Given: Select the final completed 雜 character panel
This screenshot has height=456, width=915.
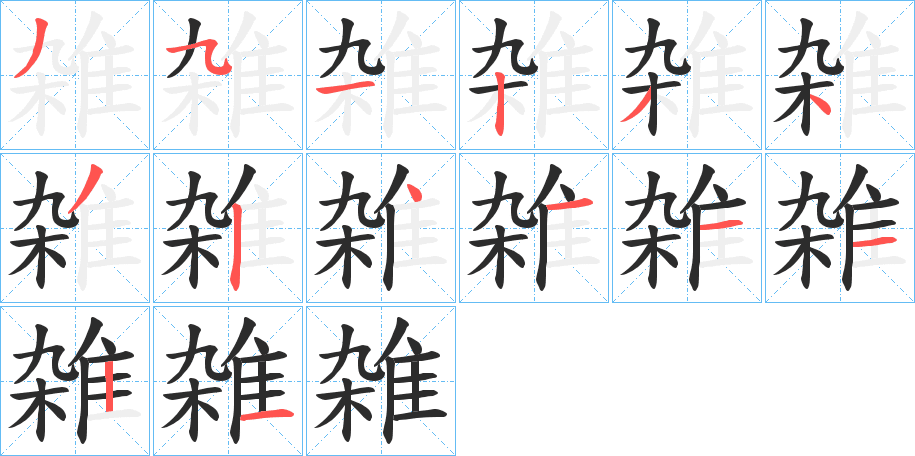Looking at the screenshot, I should coord(381,381).
